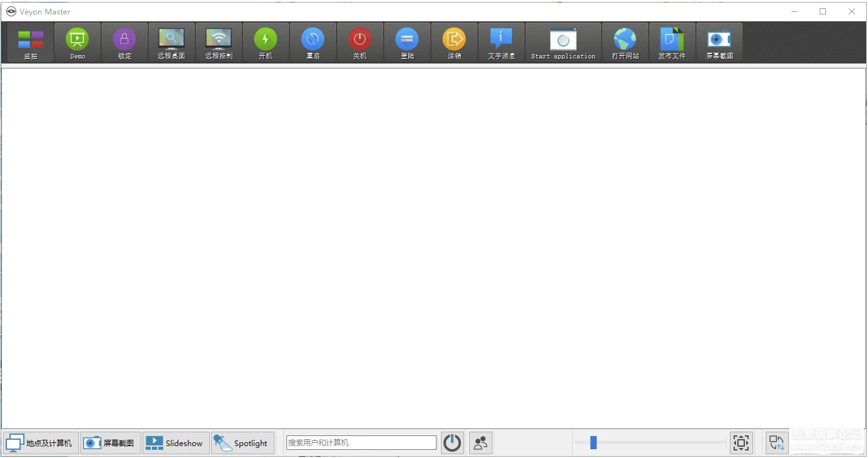Click the 搜索用户和计算机 search field
Viewport: 868px width, 458px height.
coord(360,442)
